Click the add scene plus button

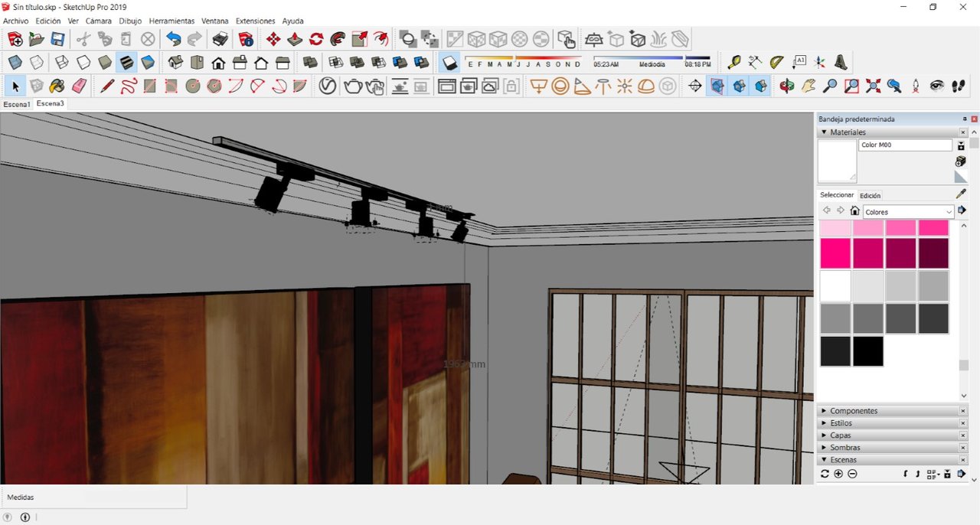pyautogui.click(x=838, y=474)
